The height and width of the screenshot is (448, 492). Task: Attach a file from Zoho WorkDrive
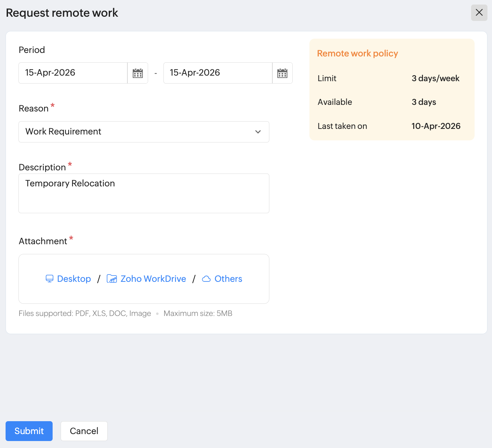pos(153,279)
